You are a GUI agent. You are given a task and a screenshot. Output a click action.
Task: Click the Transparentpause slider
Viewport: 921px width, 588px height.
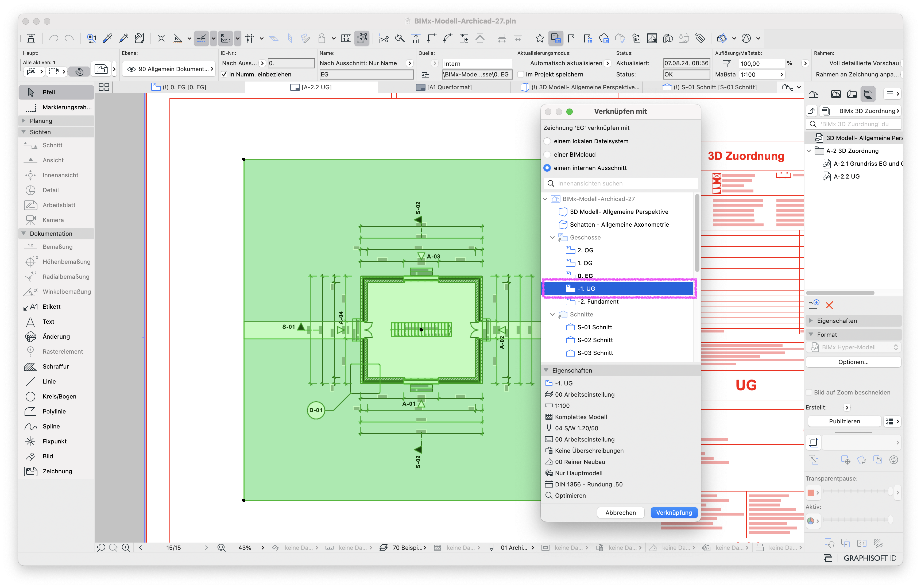click(857, 492)
